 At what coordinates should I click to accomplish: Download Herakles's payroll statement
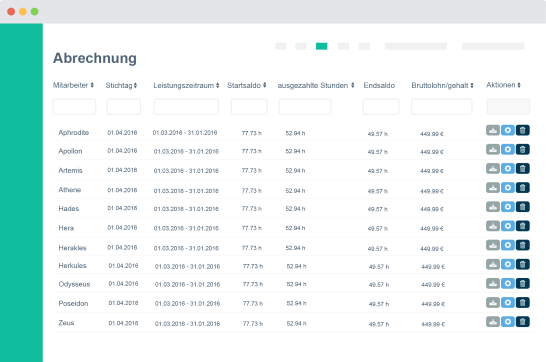coord(493,245)
